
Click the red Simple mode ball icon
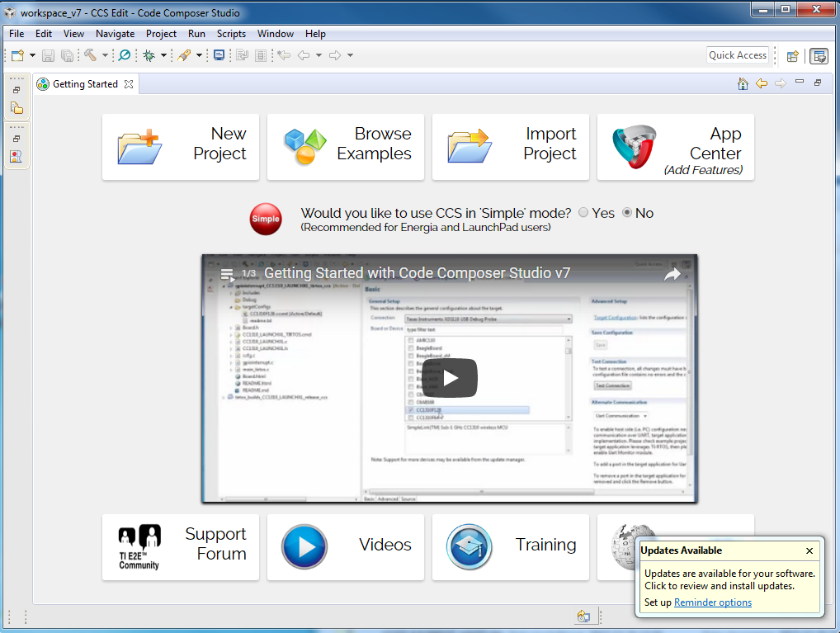click(266, 219)
